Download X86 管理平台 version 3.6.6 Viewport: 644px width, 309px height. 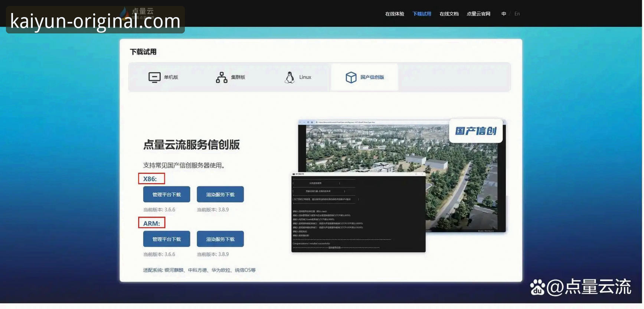tap(167, 195)
